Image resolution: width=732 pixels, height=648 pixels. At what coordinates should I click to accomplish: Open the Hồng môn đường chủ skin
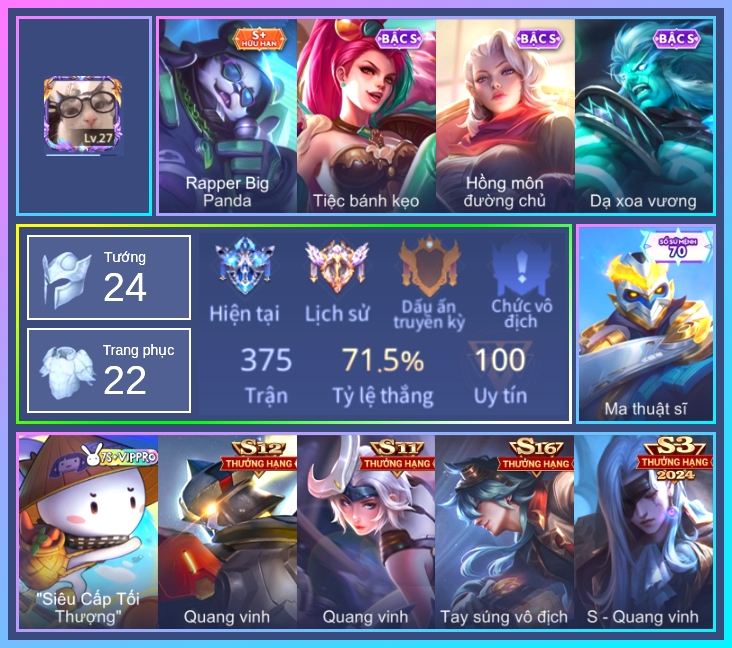point(505,116)
